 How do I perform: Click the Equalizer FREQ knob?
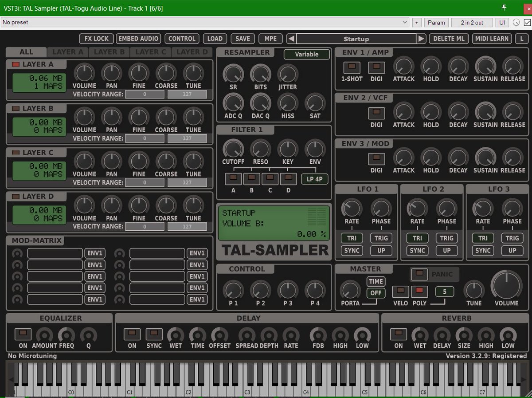(66, 335)
